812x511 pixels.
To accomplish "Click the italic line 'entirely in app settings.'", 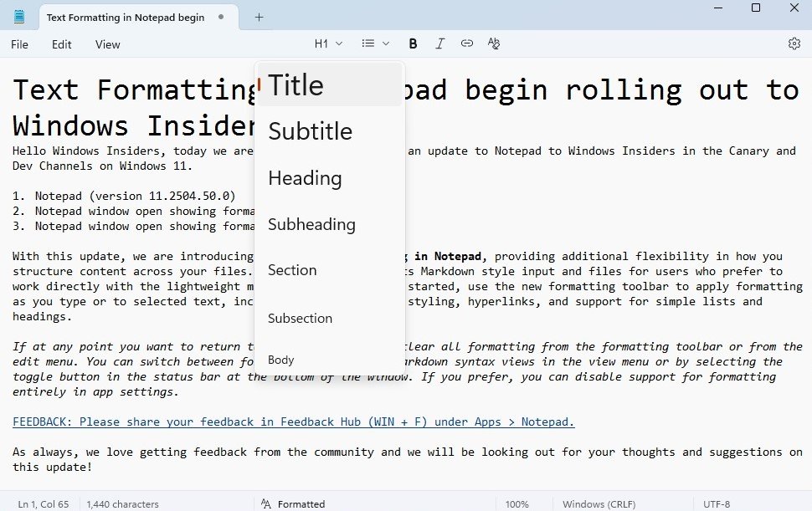I will [95, 392].
